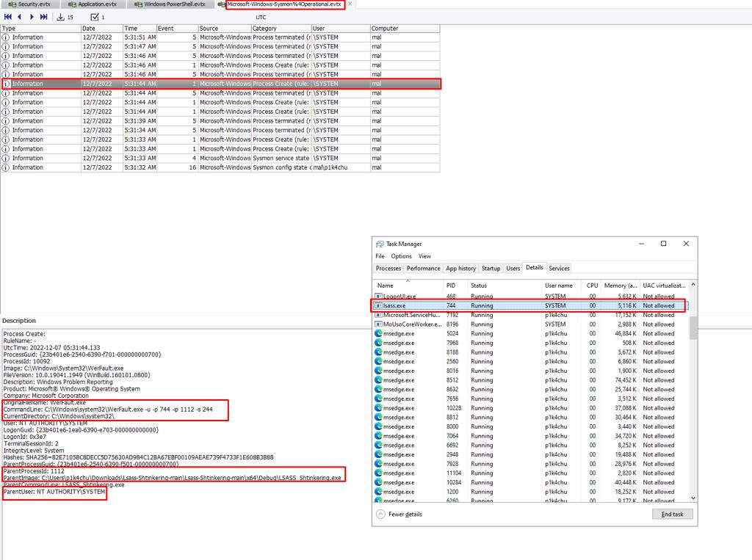
Task: Sort processes by the Name column header
Action: click(x=386, y=286)
